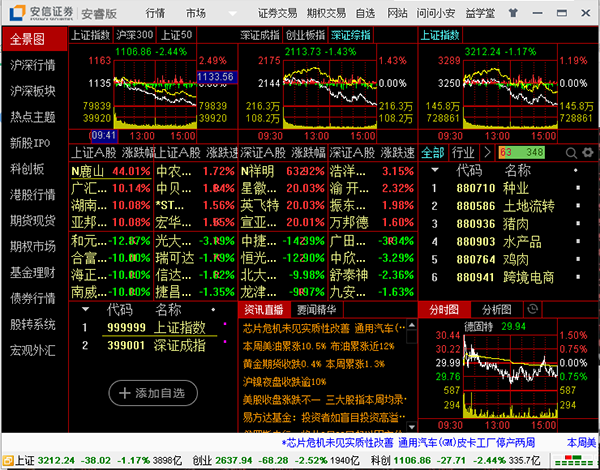Screen dimensions: 600x470
Task: Click the marker dot on 跨境电商 row
Action: 578,277
